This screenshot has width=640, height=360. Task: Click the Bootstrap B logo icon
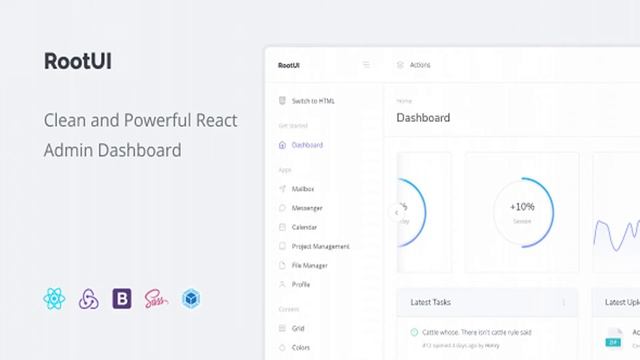122,298
